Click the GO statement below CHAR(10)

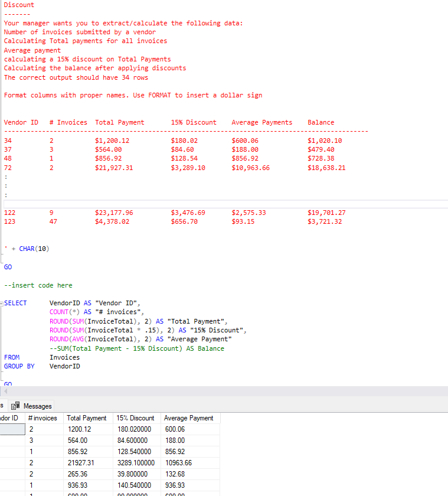click(x=8, y=267)
